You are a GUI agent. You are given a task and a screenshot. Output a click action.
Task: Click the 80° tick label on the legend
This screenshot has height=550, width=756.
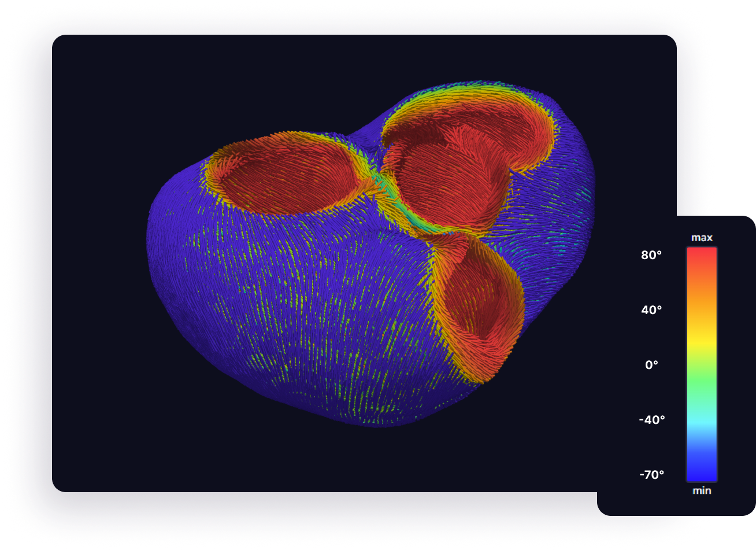(651, 255)
